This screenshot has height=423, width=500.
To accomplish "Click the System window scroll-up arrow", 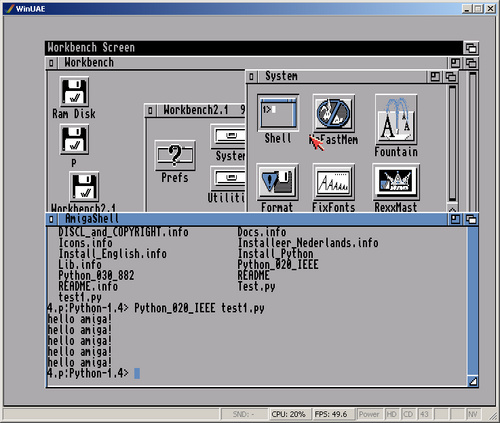I will click(x=452, y=209).
